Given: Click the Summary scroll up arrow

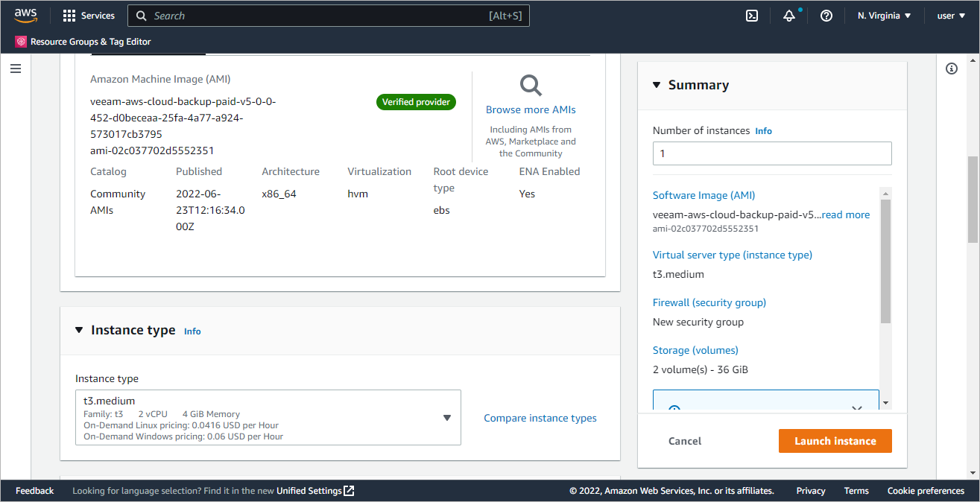Looking at the screenshot, I should point(885,193).
